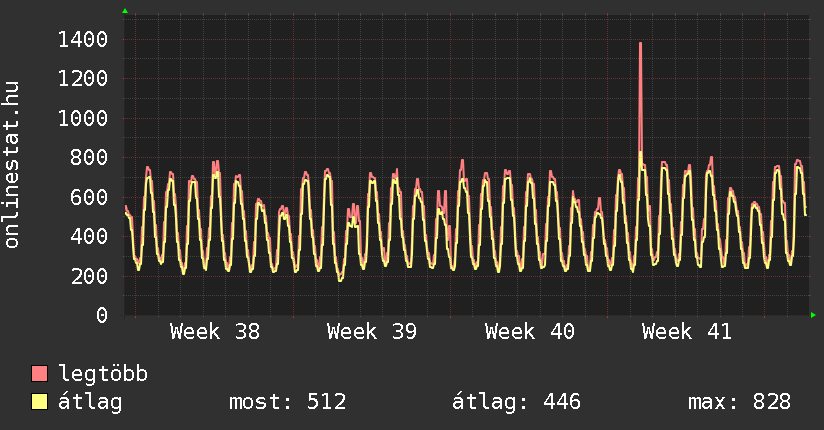The height and width of the screenshot is (430, 824).
Task: Click the green arrow at x-axis right end
Action: pyautogui.click(x=813, y=315)
